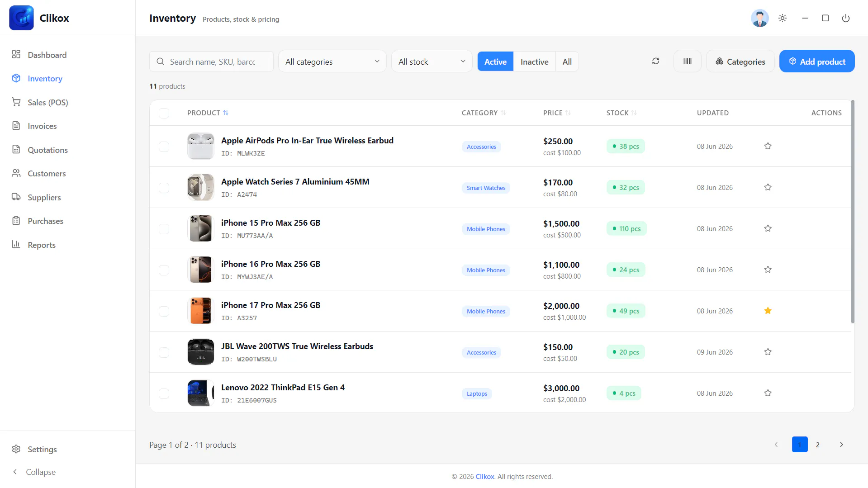Check the Apple Watch Series 7 row
This screenshot has width=868, height=488.
pyautogui.click(x=164, y=188)
